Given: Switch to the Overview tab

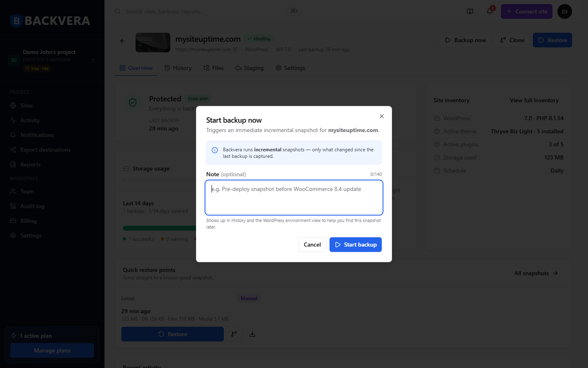Looking at the screenshot, I should click(x=136, y=68).
